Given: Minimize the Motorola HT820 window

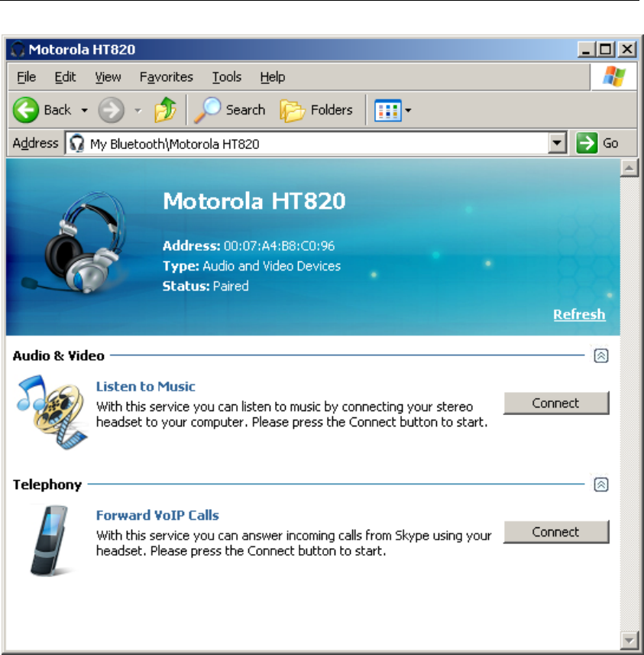Looking at the screenshot, I should 587,49.
